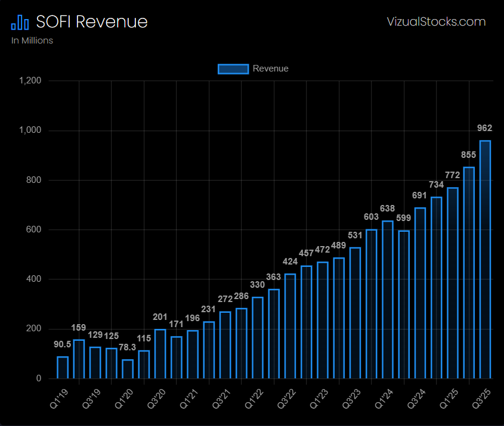Click the 78.3 value label
The height and width of the screenshot is (426, 504).
127,347
